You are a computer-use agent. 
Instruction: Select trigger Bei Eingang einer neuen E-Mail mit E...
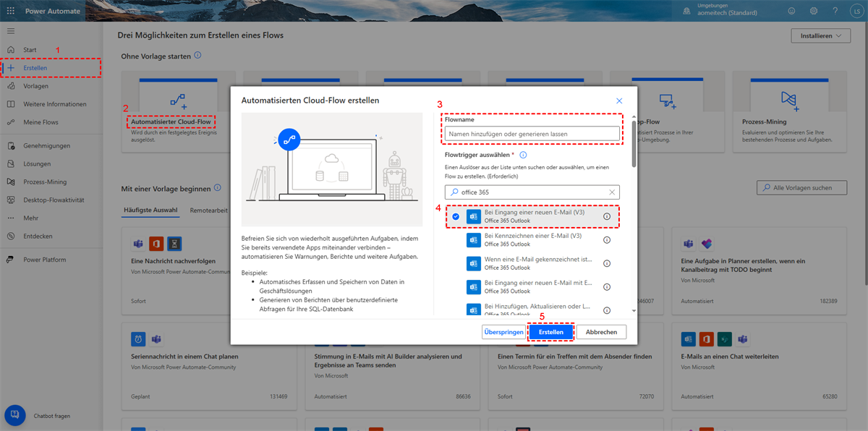point(532,286)
